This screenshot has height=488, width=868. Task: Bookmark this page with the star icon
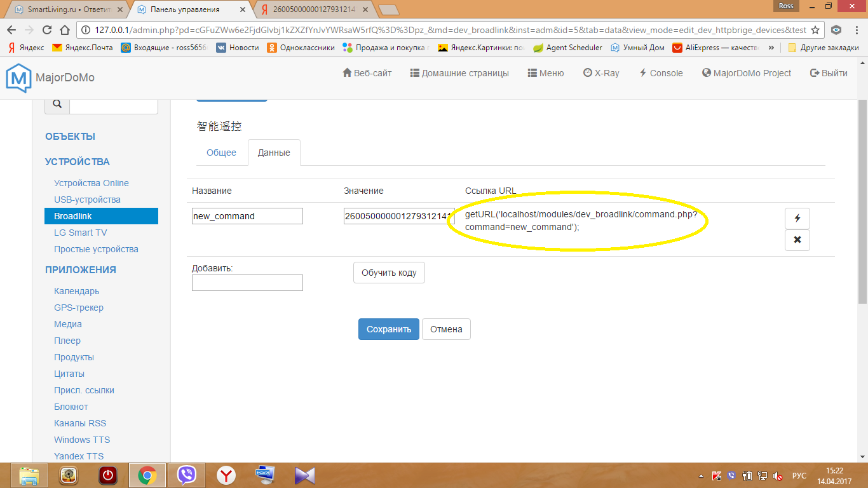(x=815, y=30)
